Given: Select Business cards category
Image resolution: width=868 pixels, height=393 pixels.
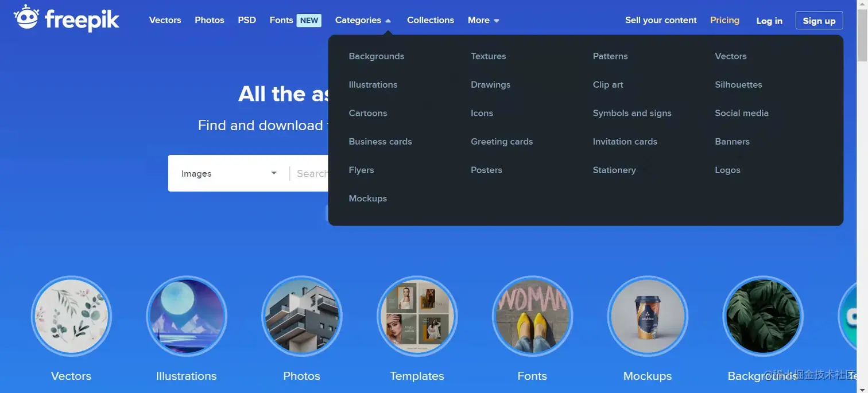Looking at the screenshot, I should pyautogui.click(x=381, y=142).
